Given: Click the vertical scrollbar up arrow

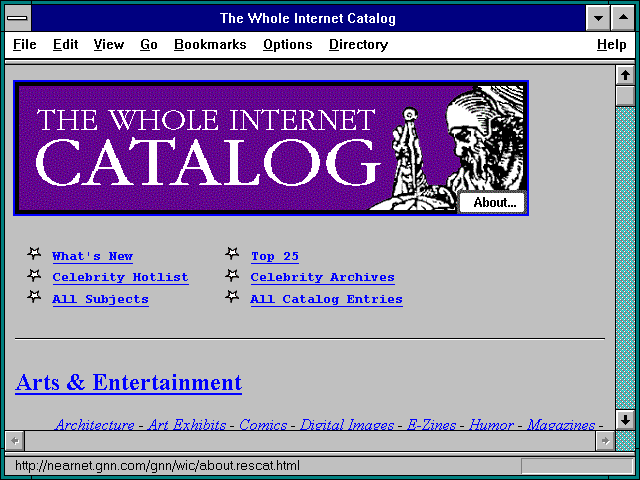Looking at the screenshot, I should (625, 75).
